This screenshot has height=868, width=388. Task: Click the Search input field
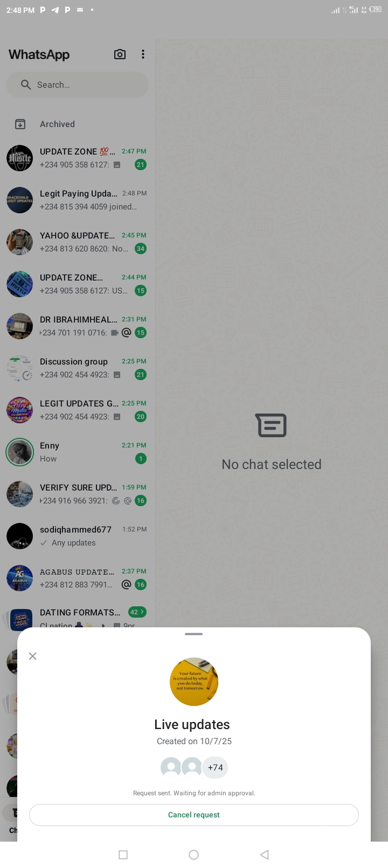78,85
